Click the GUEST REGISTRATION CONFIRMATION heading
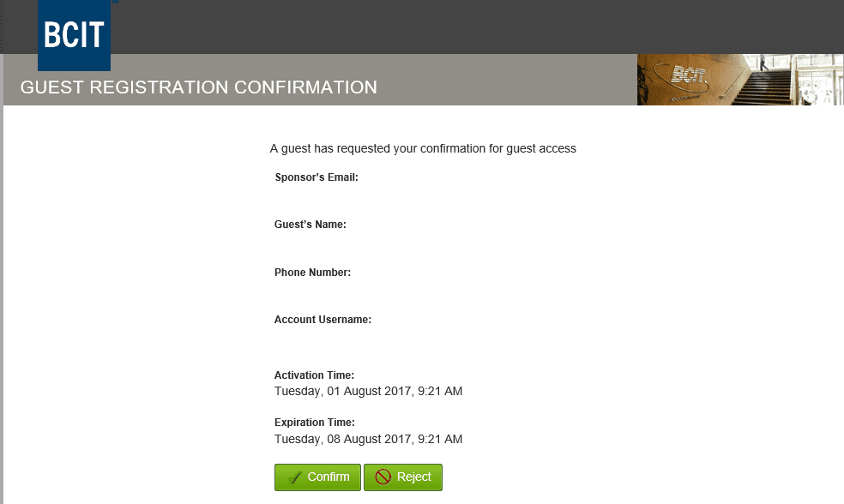This screenshot has height=504, width=844. (199, 87)
